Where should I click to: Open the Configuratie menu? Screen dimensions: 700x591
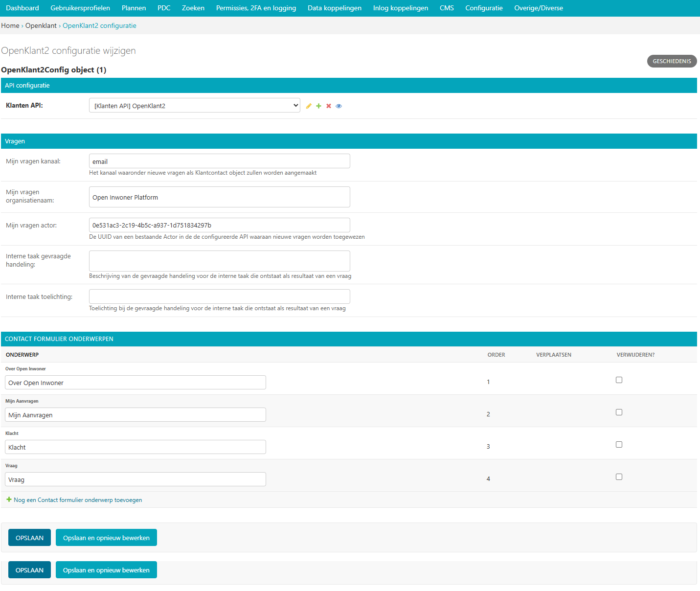pyautogui.click(x=484, y=8)
